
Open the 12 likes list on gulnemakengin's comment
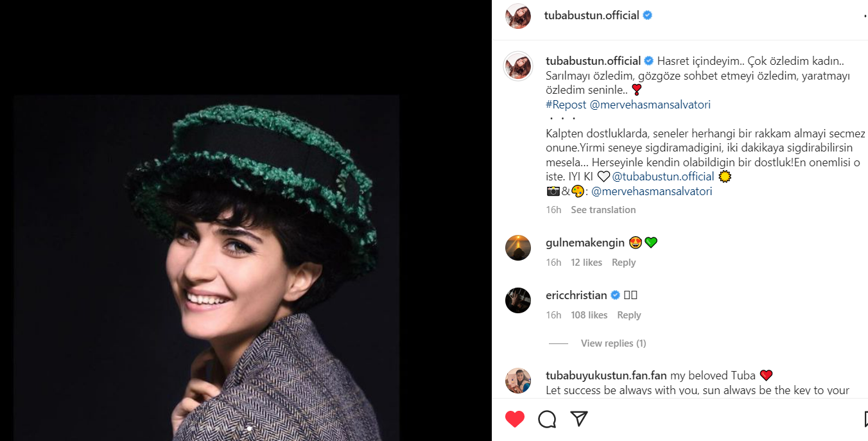pos(586,263)
